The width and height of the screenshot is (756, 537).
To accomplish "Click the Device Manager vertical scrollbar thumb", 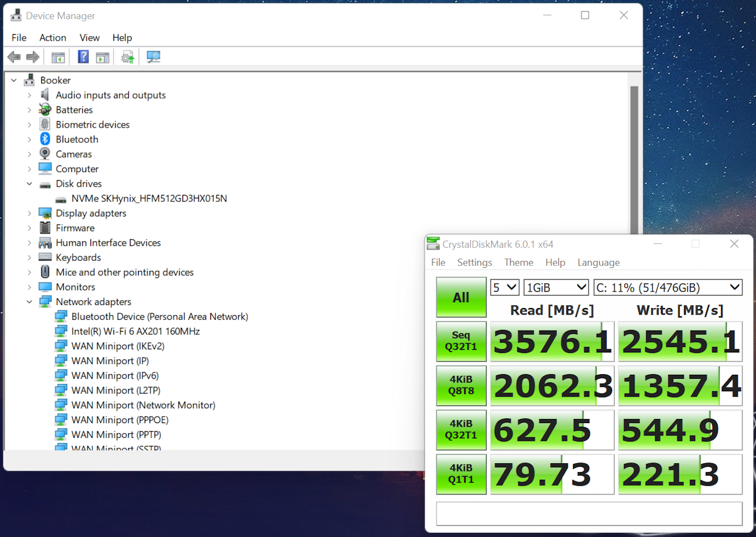I will tap(634, 159).
